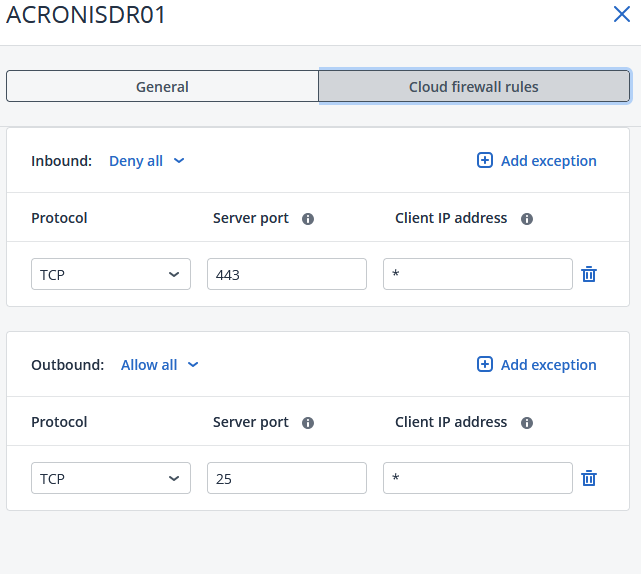Click the Outbound label
Screen dimensions: 641x574
(x=68, y=365)
